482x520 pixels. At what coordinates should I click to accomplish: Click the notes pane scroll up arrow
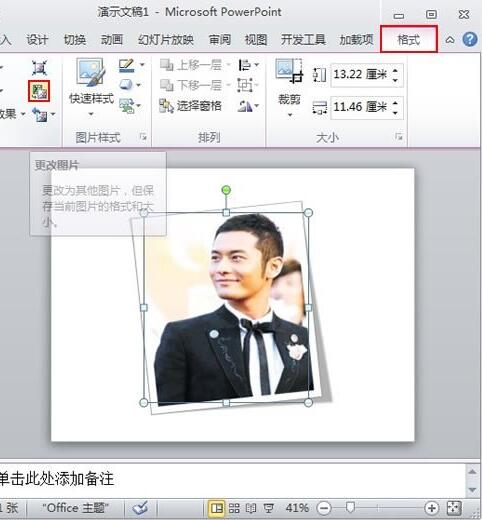[x=473, y=471]
